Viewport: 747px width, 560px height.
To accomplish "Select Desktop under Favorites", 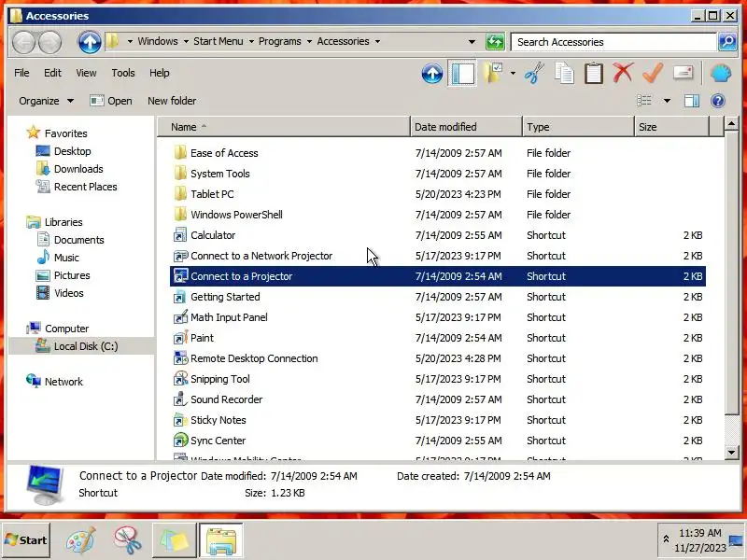I will (73, 151).
